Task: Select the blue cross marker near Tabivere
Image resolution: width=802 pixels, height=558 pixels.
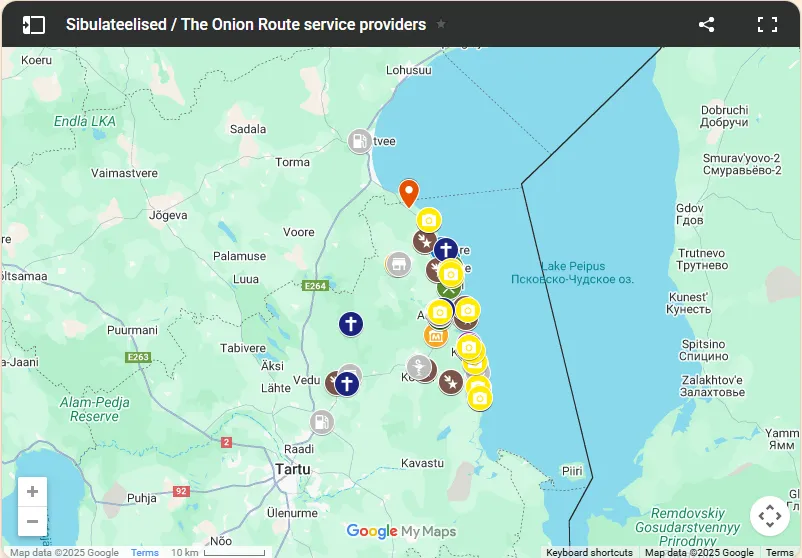Action: pyautogui.click(x=350, y=324)
